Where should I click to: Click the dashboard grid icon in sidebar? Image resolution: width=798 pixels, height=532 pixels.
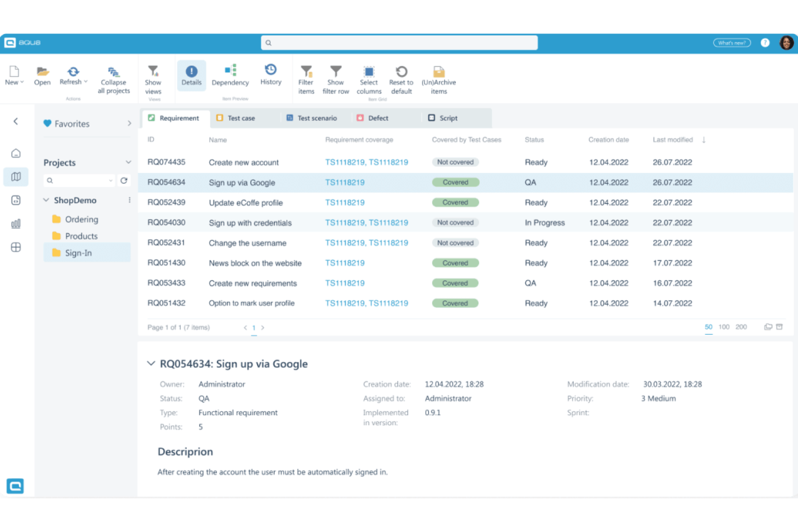point(16,247)
